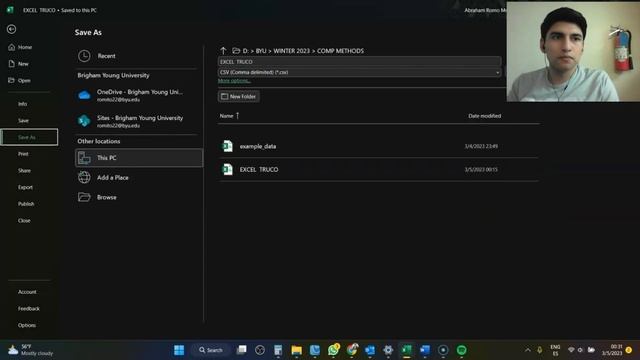Image resolution: width=640 pixels, height=360 pixels.
Task: Sort files by Name column
Action: pyautogui.click(x=227, y=116)
